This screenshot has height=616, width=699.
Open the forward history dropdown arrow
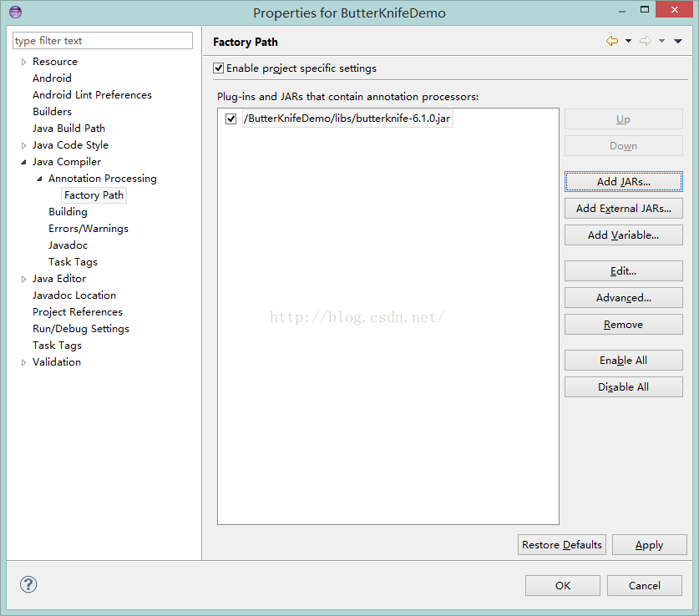[x=661, y=41]
